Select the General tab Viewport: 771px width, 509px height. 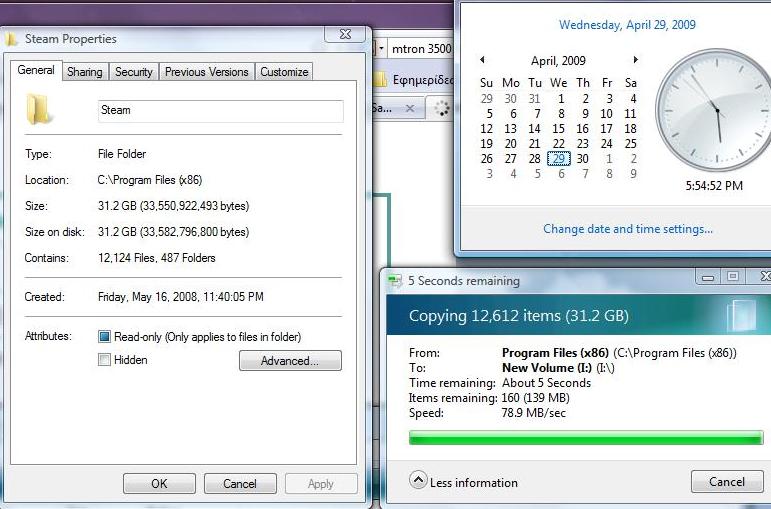36,70
